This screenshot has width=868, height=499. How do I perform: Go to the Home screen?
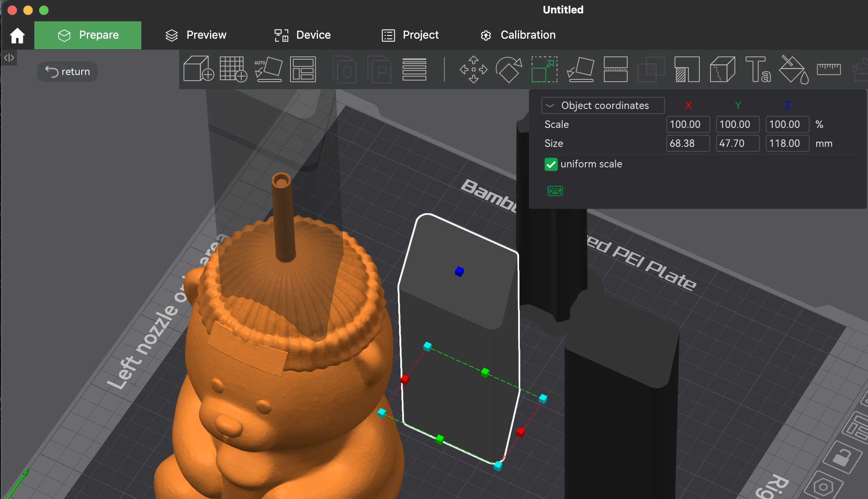(x=17, y=36)
